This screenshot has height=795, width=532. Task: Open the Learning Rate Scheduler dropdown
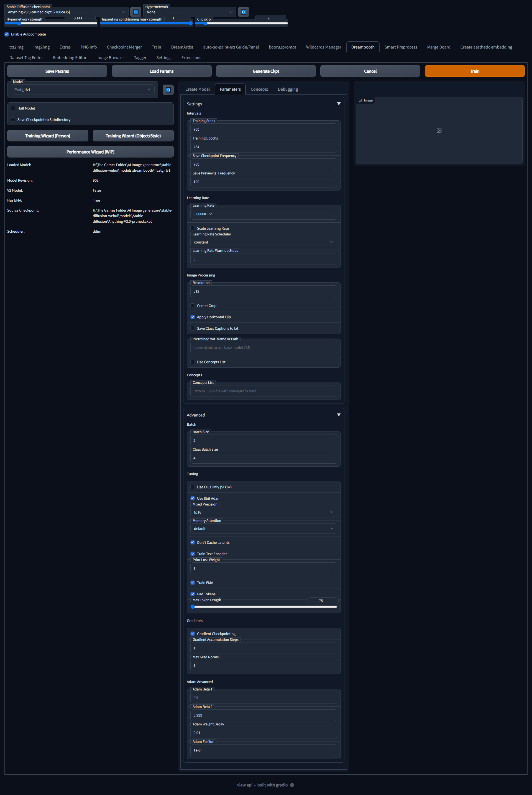coord(263,242)
